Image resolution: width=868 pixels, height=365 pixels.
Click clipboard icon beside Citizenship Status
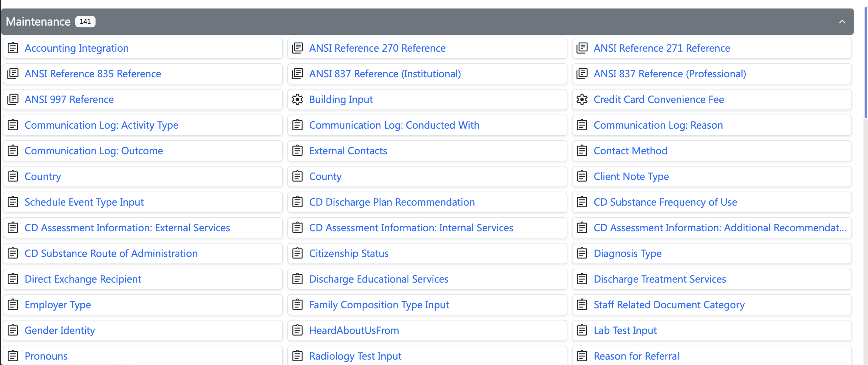pos(298,253)
